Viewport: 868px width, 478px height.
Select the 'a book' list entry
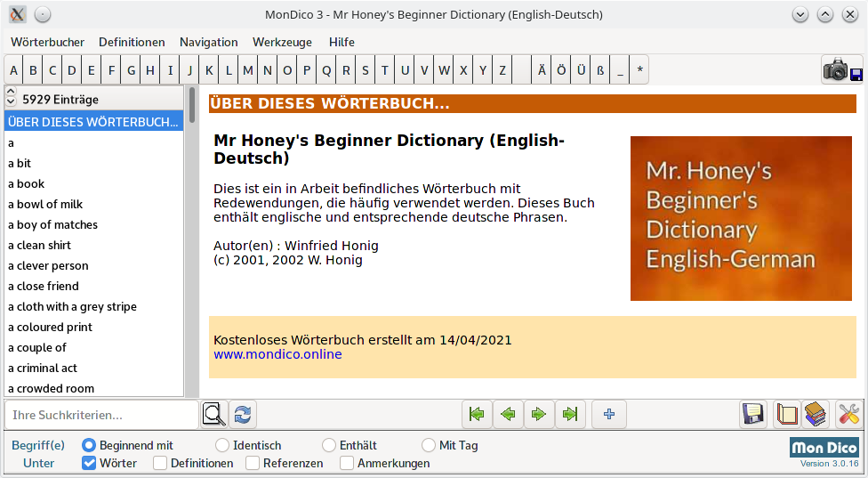tap(93, 184)
